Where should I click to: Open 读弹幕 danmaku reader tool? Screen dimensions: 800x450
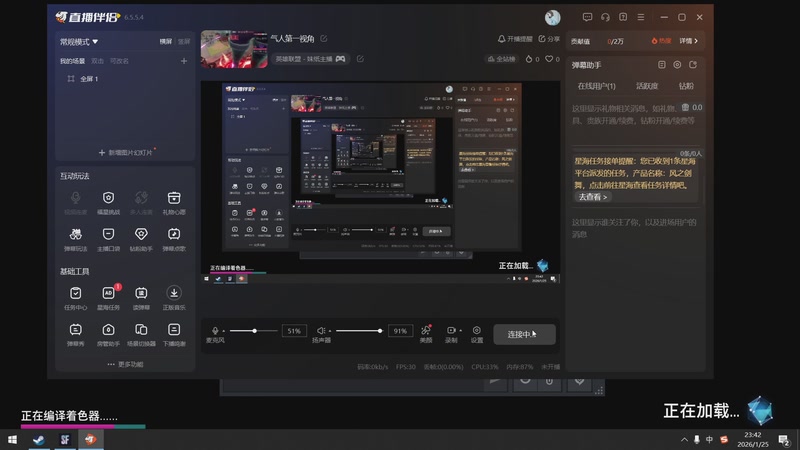pyautogui.click(x=141, y=298)
